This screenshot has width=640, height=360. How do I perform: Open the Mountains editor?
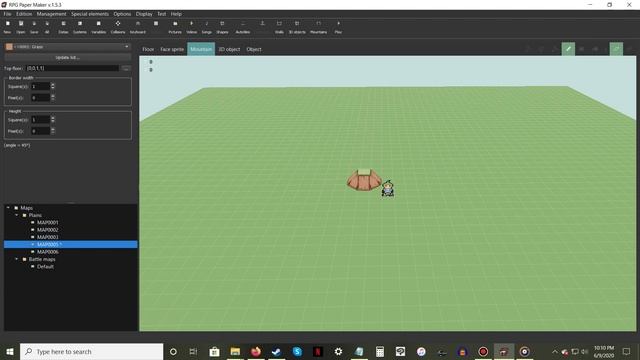point(318,27)
